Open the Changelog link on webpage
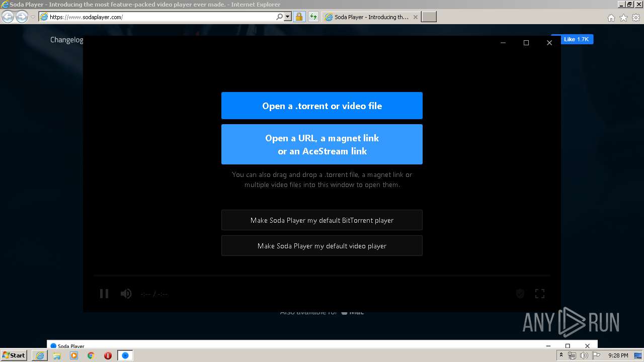 click(x=66, y=40)
